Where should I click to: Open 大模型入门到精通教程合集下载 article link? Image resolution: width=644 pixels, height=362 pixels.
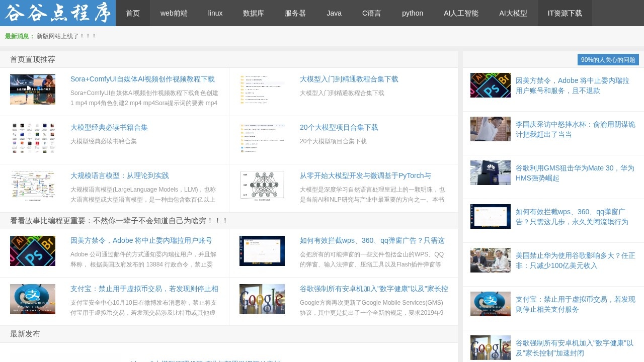pos(349,79)
